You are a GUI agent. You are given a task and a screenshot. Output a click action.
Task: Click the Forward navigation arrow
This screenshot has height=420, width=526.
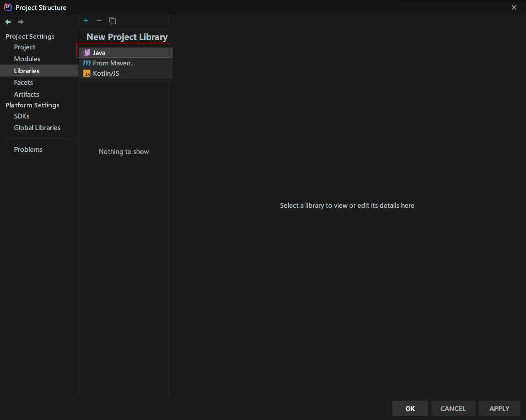point(21,21)
